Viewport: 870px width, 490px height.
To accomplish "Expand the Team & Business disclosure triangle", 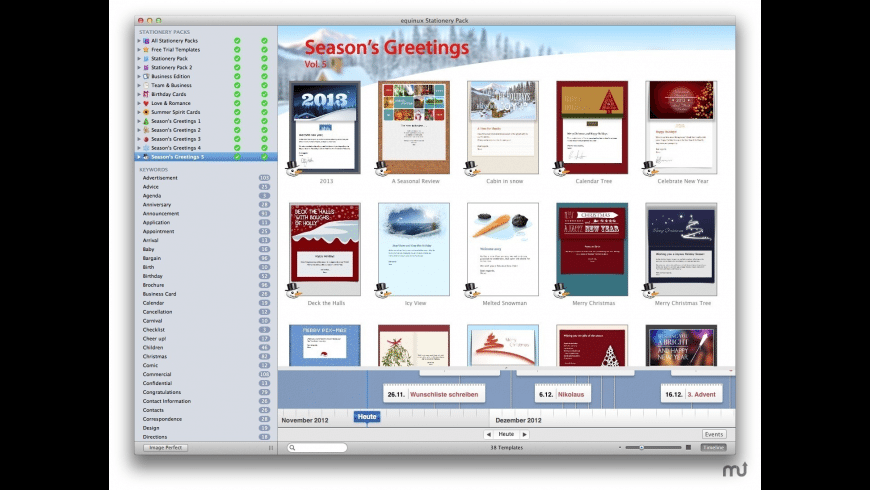I will click(139, 85).
